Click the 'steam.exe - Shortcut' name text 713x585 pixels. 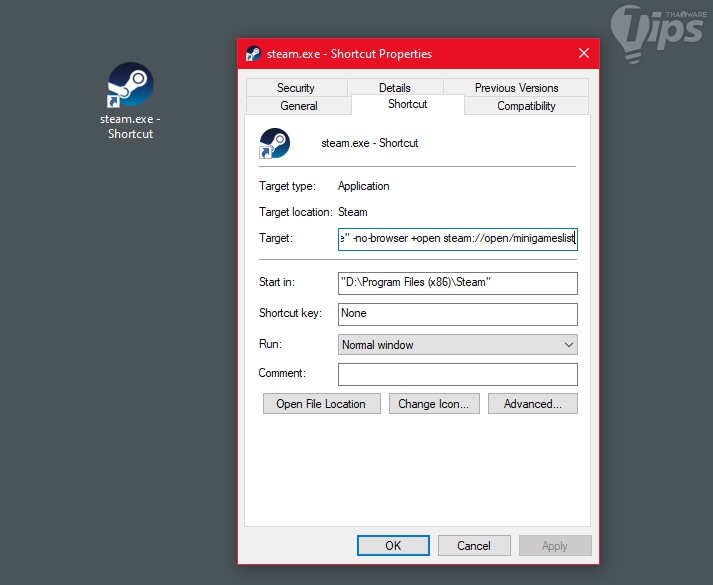point(370,143)
